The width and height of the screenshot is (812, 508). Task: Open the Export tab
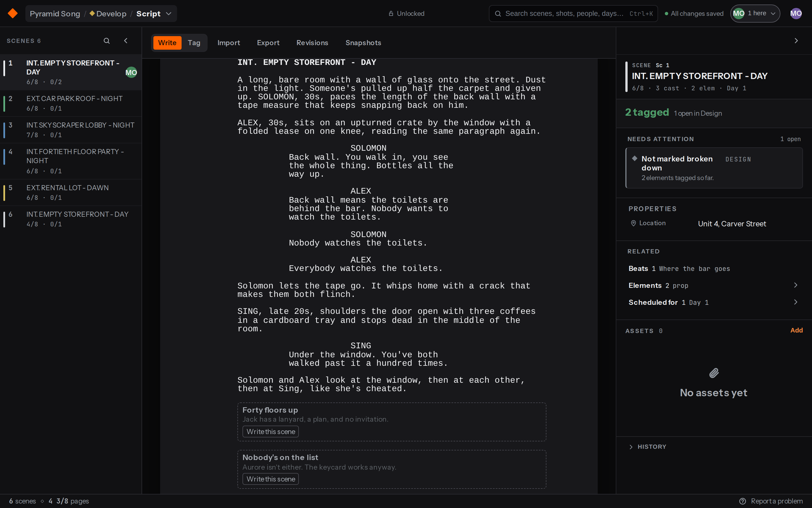pos(268,43)
